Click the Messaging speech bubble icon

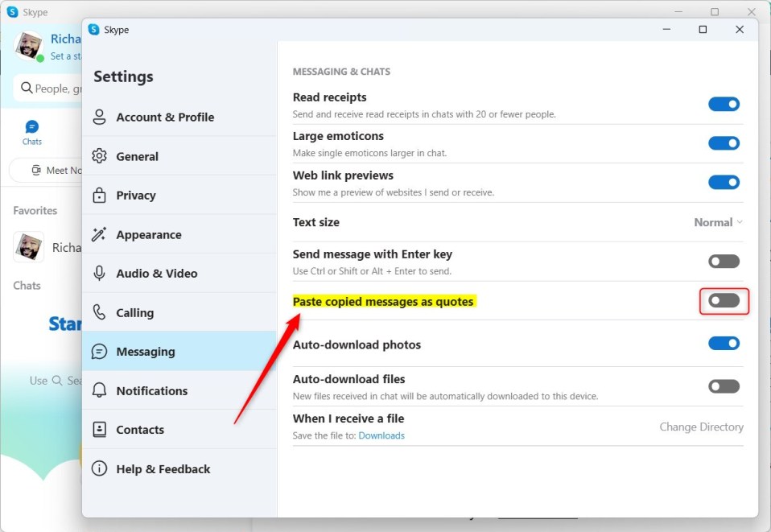(x=99, y=352)
